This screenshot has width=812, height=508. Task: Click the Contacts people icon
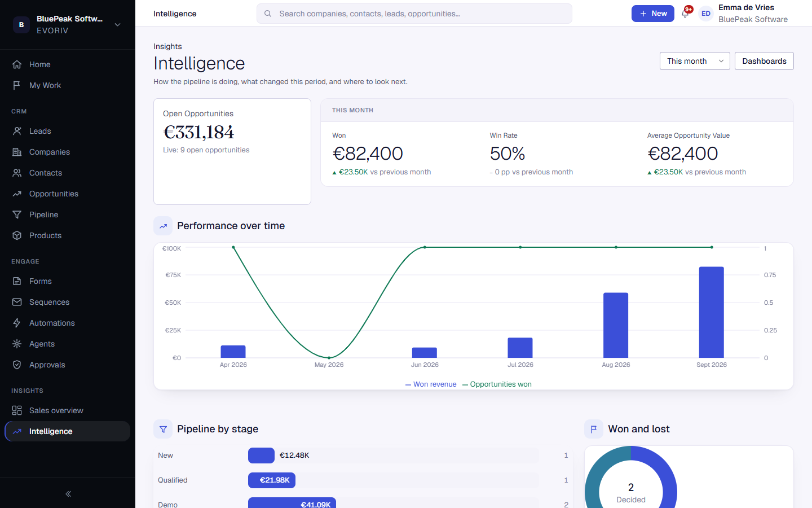(x=17, y=173)
